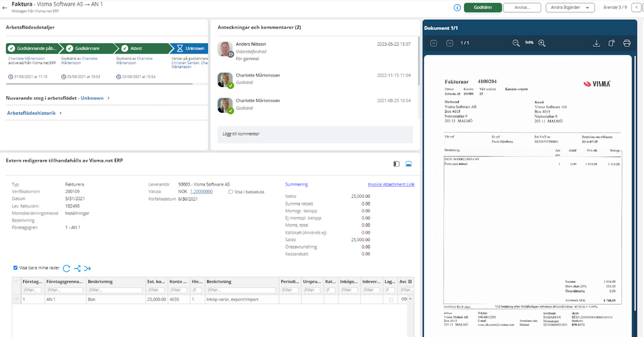The width and height of the screenshot is (644, 337).
Task: Download the invoice document
Action: click(x=596, y=43)
